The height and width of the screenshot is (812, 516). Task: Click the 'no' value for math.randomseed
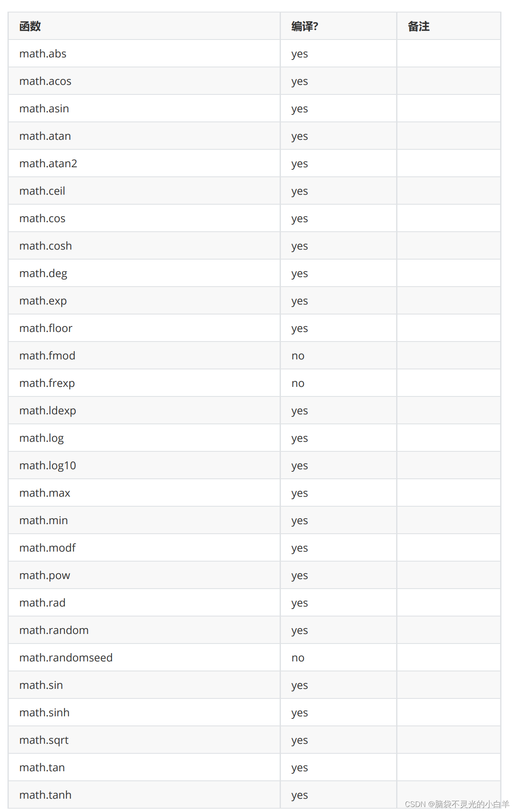[x=298, y=658]
